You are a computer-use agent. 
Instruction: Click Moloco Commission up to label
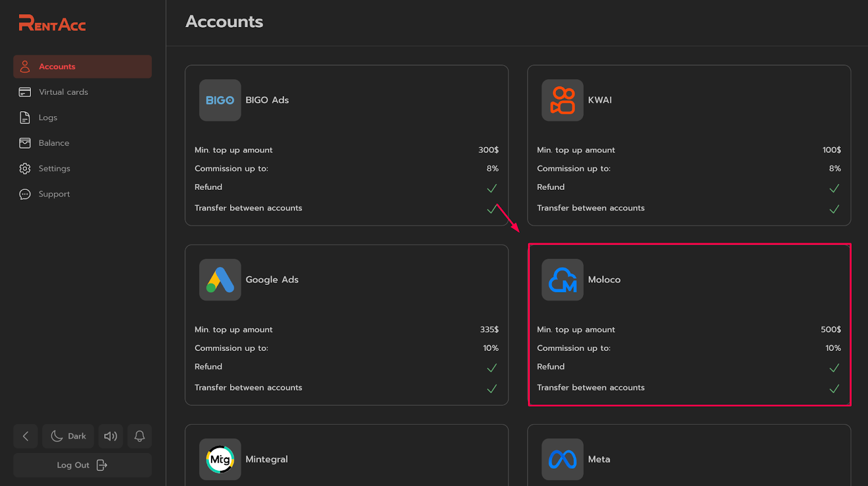[574, 348]
